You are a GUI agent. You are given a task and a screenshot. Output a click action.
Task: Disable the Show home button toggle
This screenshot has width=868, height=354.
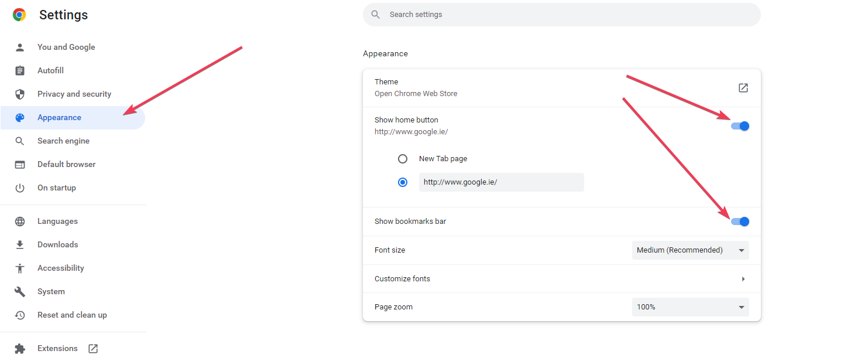[x=740, y=126]
